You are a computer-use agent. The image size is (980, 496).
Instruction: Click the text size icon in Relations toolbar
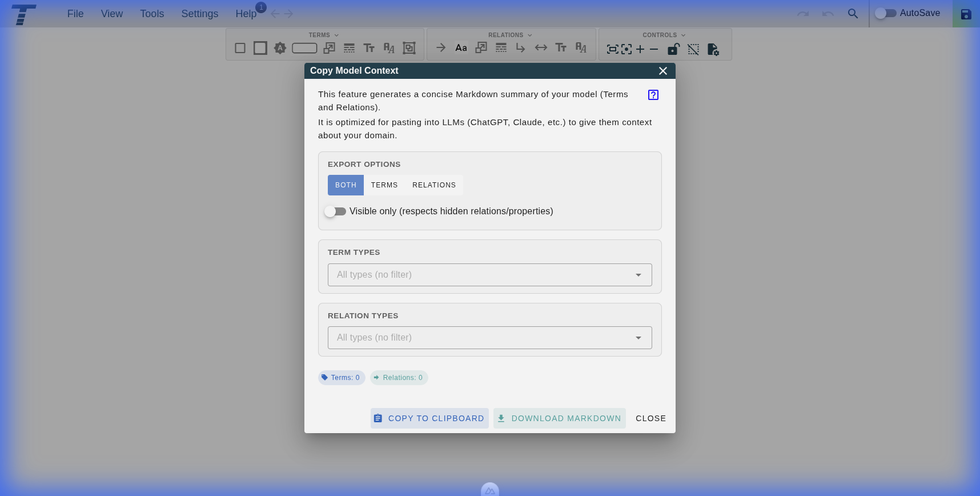(x=561, y=48)
